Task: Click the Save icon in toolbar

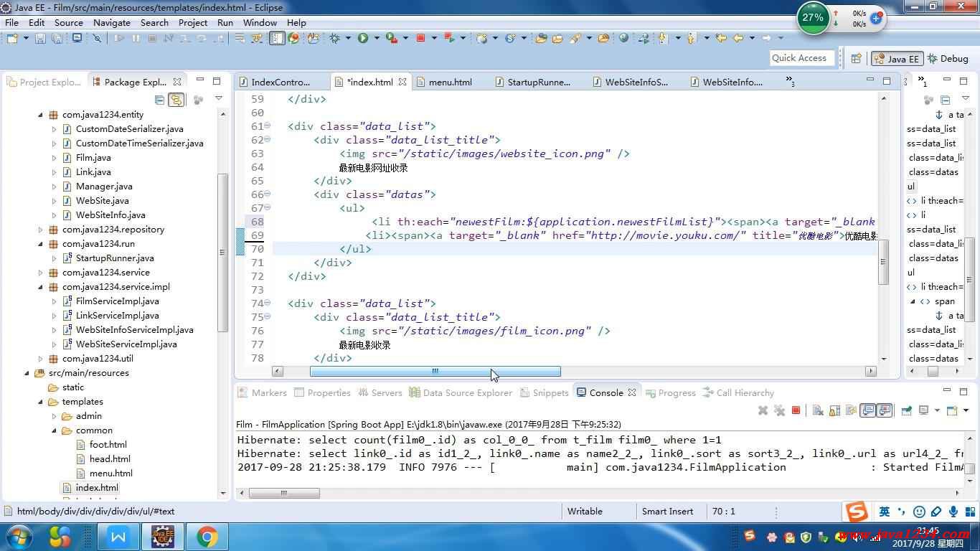Action: 40,38
